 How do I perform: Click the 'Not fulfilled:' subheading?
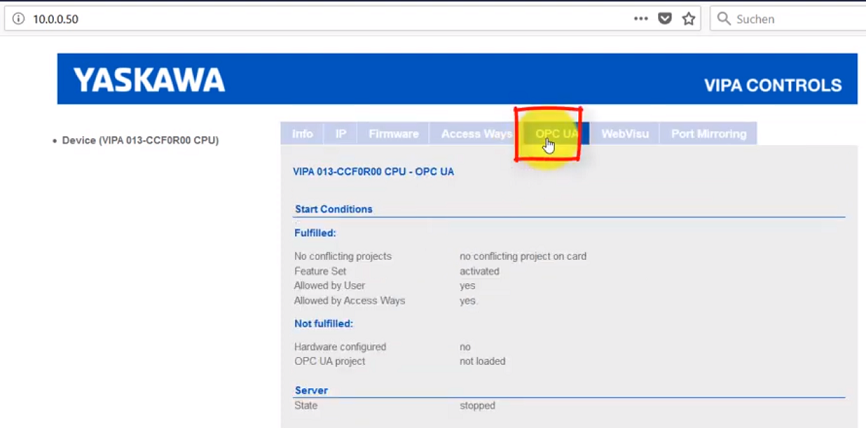coord(324,323)
